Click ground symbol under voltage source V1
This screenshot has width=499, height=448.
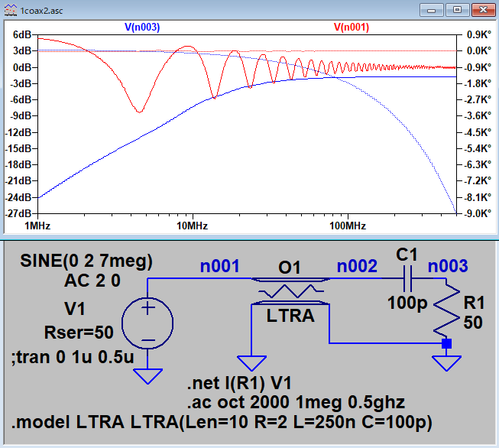(x=147, y=376)
